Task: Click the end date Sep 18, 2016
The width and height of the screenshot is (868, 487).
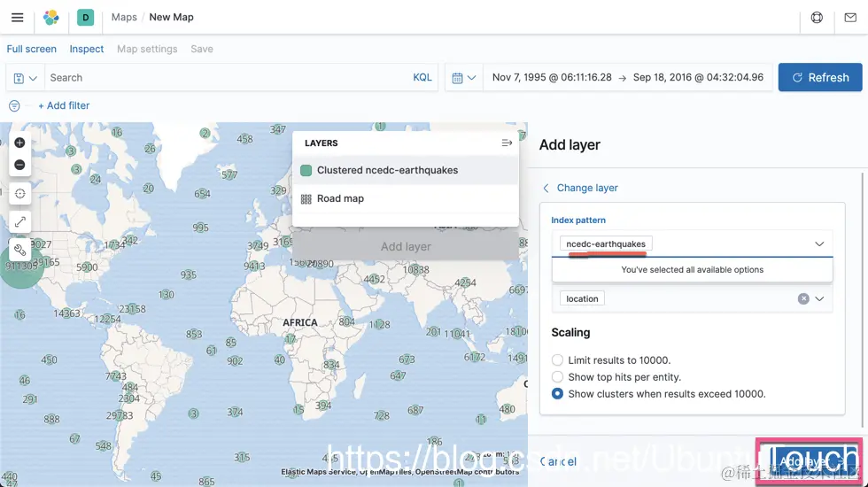Action: tap(698, 78)
